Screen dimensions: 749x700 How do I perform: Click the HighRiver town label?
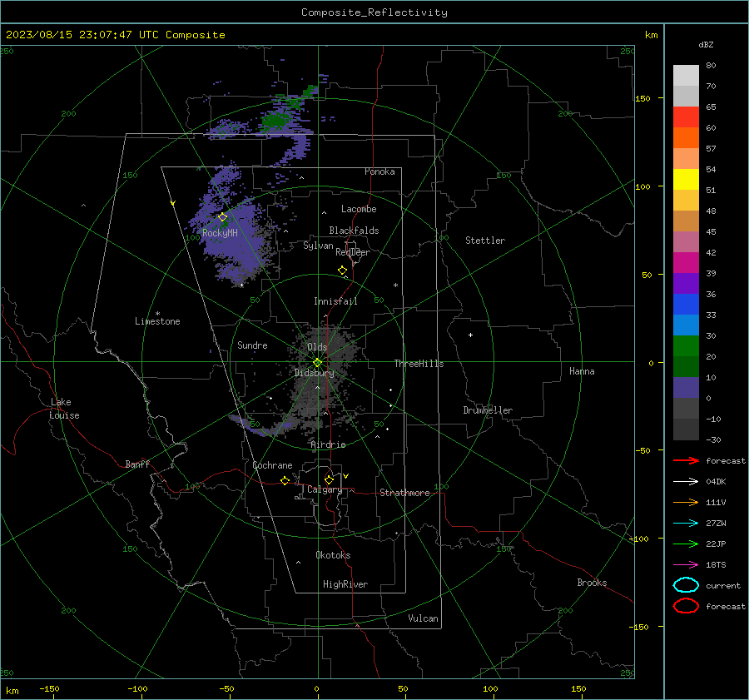point(345,584)
